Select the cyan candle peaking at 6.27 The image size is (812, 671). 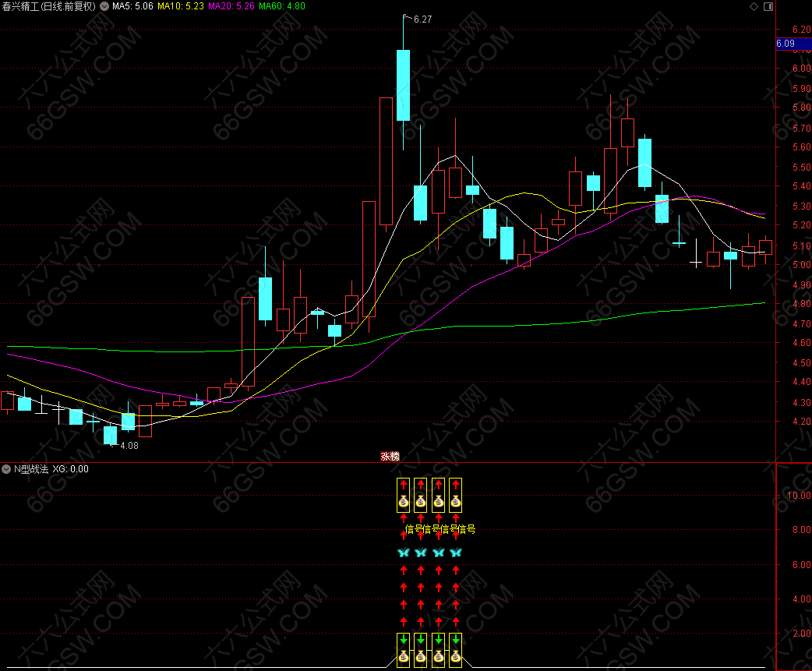[x=404, y=86]
